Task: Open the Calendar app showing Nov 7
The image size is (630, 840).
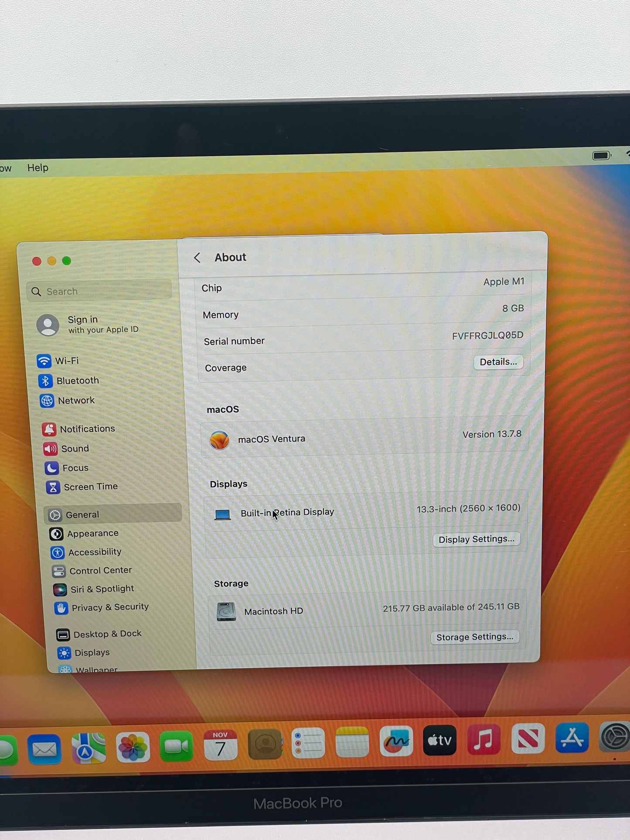Action: click(x=220, y=745)
